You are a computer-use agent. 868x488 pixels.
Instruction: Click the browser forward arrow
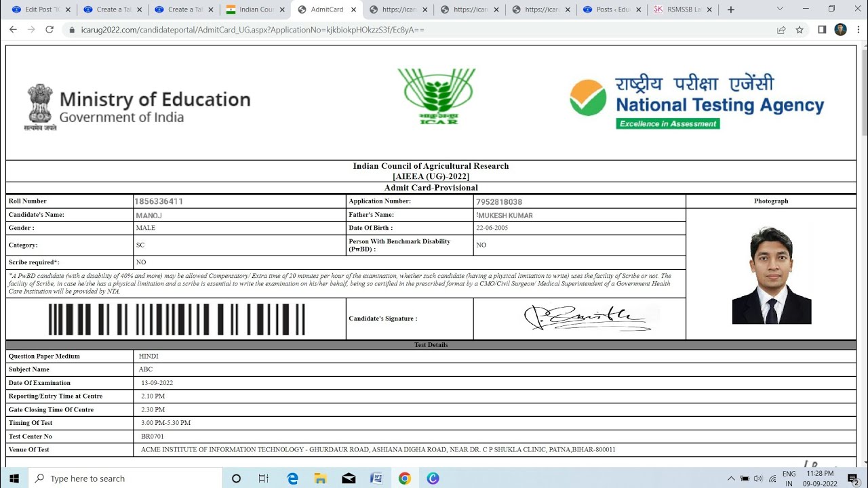click(x=31, y=30)
